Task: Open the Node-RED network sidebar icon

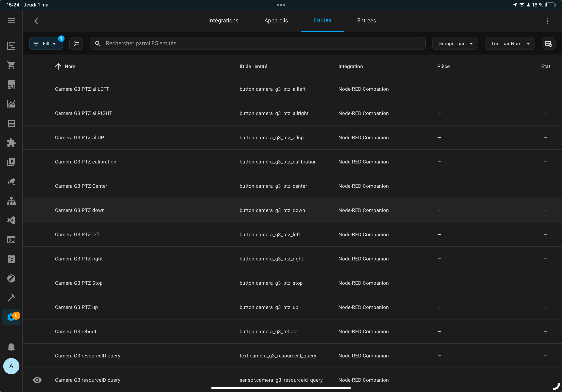Action: point(11,201)
